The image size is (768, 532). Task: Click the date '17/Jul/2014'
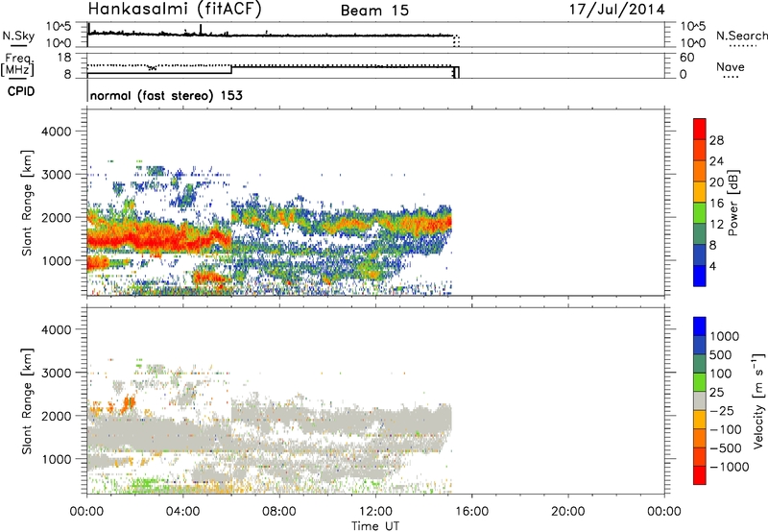[616, 10]
